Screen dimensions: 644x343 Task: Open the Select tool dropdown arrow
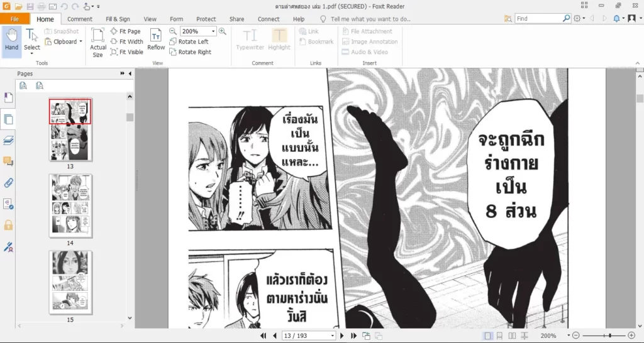[31, 53]
